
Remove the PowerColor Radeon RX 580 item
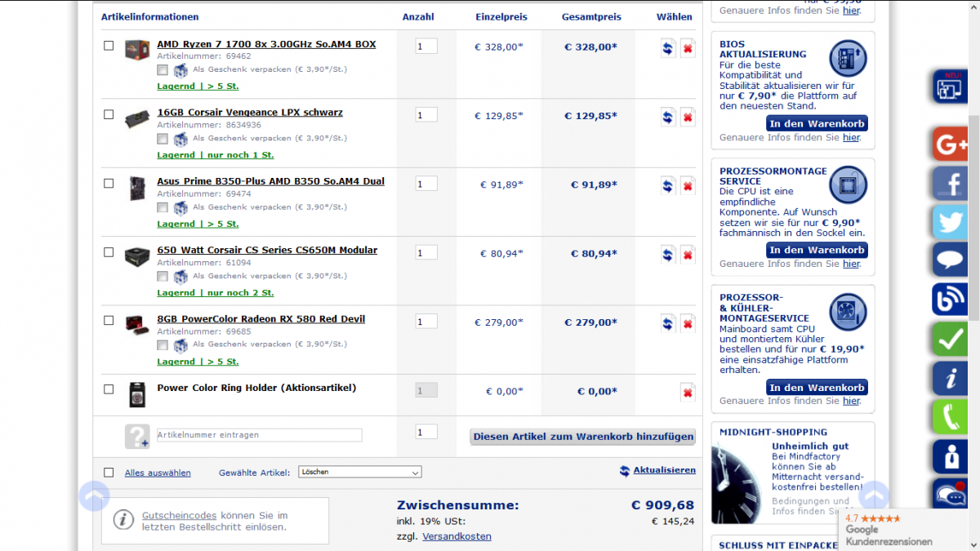(688, 323)
